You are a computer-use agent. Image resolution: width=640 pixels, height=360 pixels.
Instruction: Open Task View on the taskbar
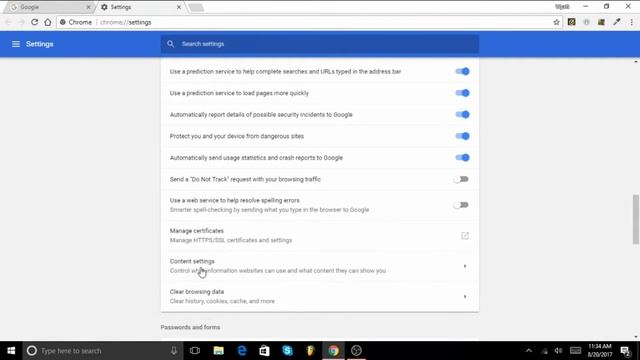(195, 351)
